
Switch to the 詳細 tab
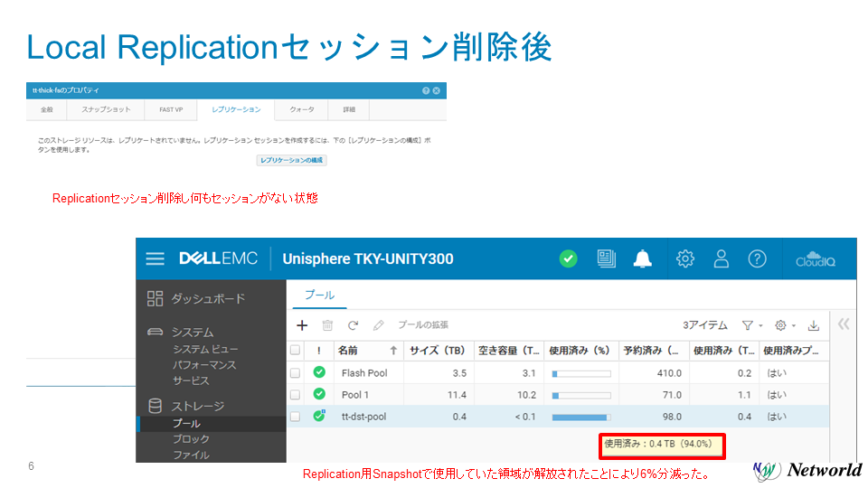[349, 109]
